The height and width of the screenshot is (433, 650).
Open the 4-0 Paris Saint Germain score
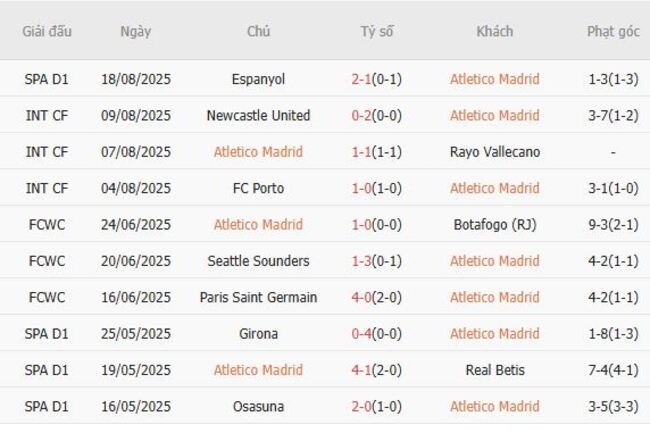pyautogui.click(x=361, y=297)
